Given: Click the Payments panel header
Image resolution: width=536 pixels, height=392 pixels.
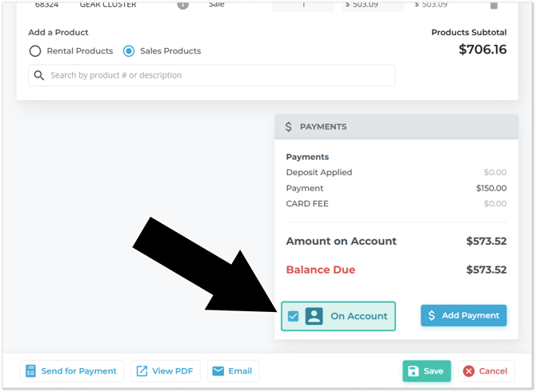Looking at the screenshot, I should pyautogui.click(x=396, y=126).
